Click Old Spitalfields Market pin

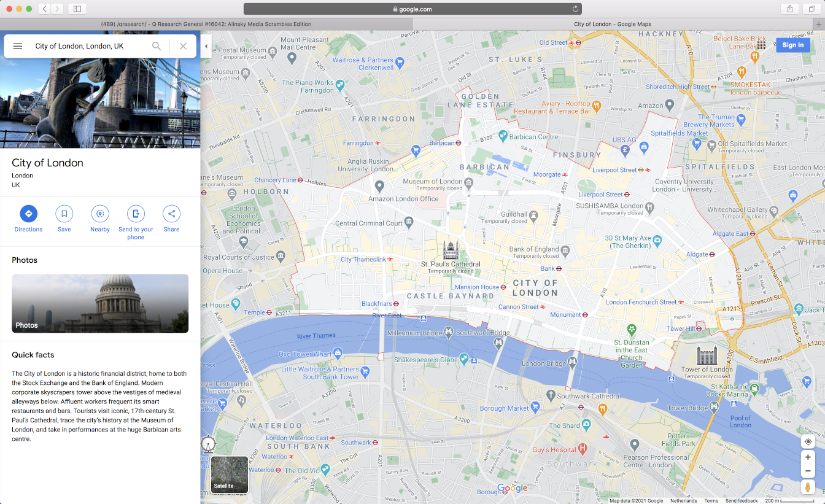[712, 144]
